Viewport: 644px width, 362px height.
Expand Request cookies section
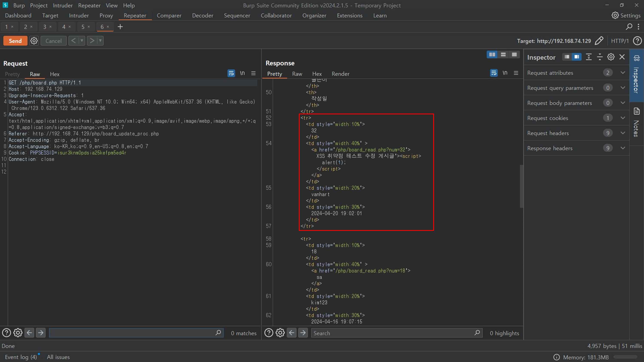[x=576, y=118]
